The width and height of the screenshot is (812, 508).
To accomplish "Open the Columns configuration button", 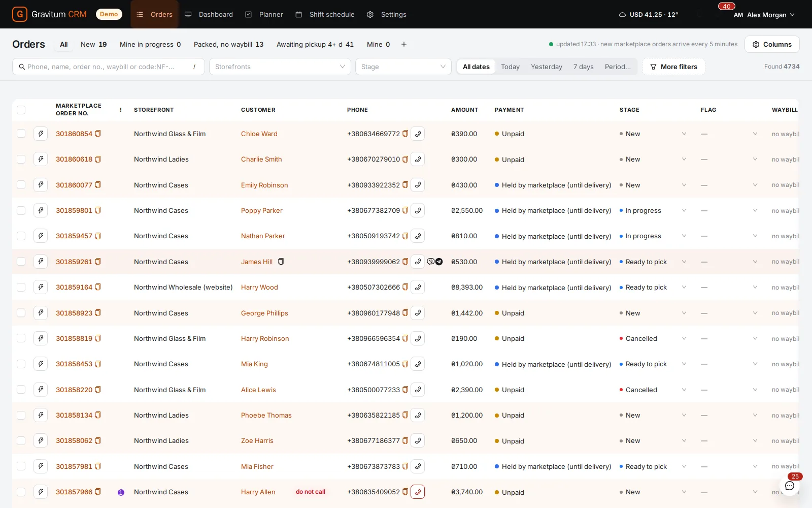I will pos(772,44).
